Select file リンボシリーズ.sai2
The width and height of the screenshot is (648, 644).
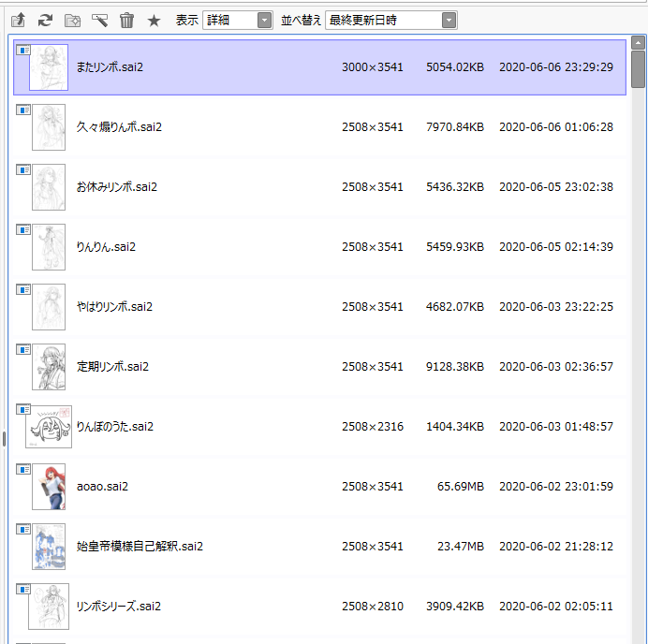[118, 607]
